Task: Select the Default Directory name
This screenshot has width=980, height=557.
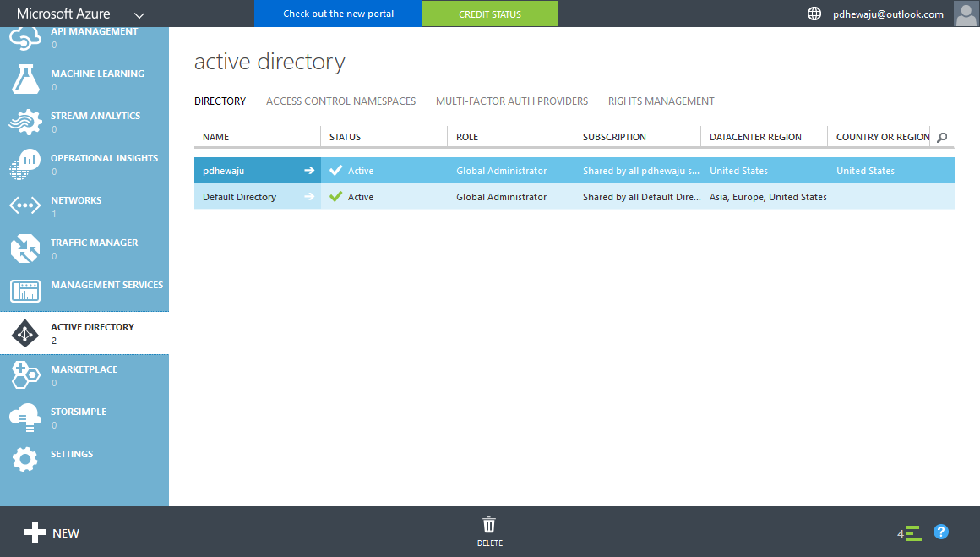Action: coord(239,197)
